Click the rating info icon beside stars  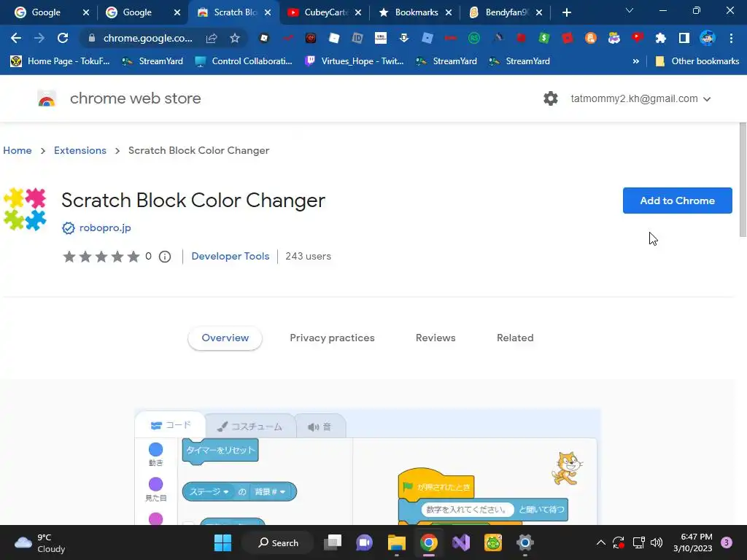165,257
